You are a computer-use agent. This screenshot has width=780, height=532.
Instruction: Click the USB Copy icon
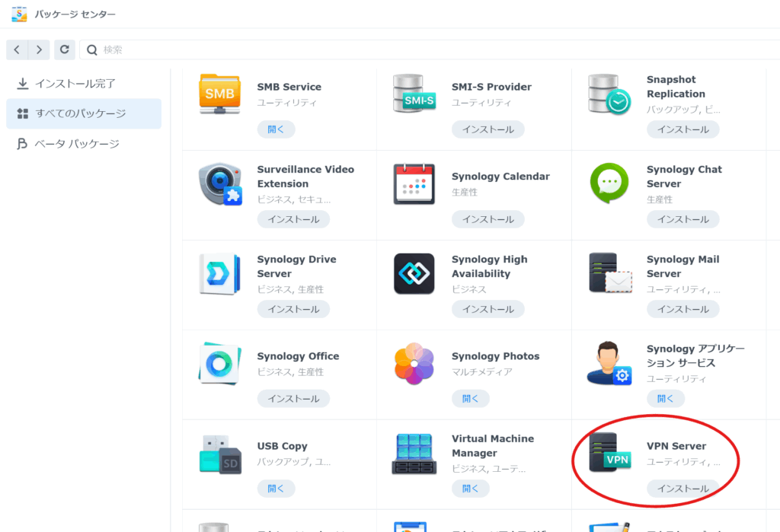220,454
